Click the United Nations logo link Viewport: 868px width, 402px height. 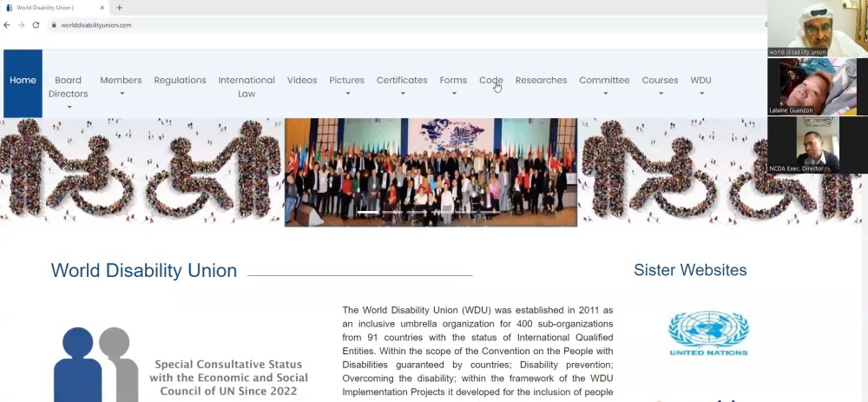(708, 333)
